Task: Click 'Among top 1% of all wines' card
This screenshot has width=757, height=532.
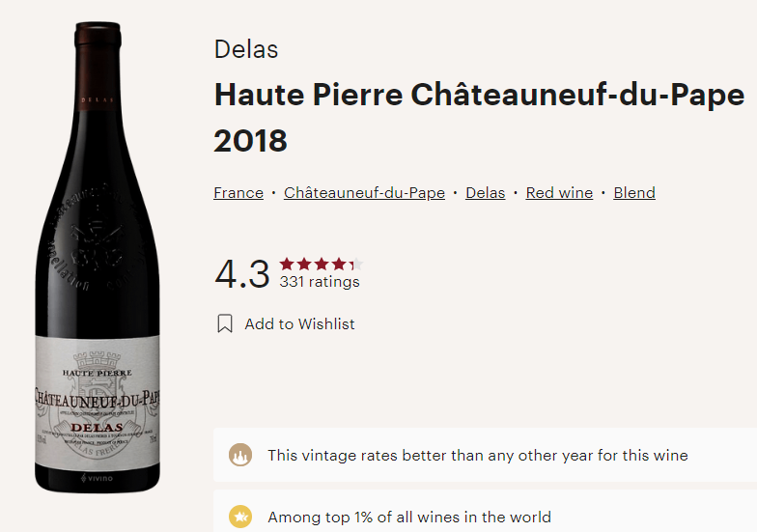Action: pos(485,512)
